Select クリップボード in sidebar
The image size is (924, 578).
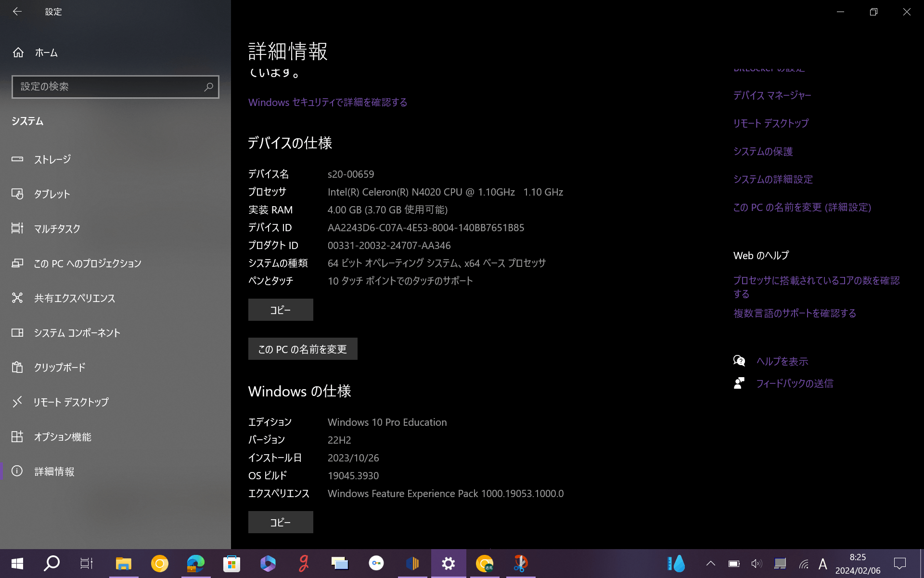pos(59,368)
